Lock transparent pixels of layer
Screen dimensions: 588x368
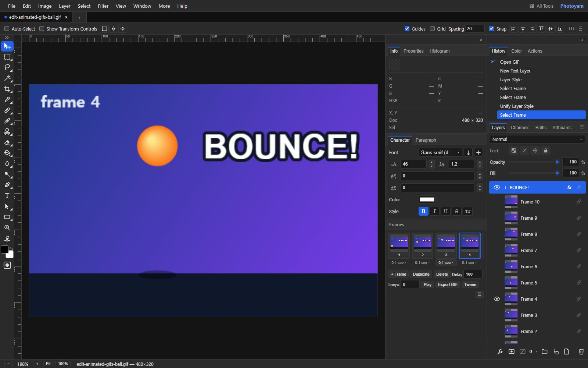(x=514, y=151)
